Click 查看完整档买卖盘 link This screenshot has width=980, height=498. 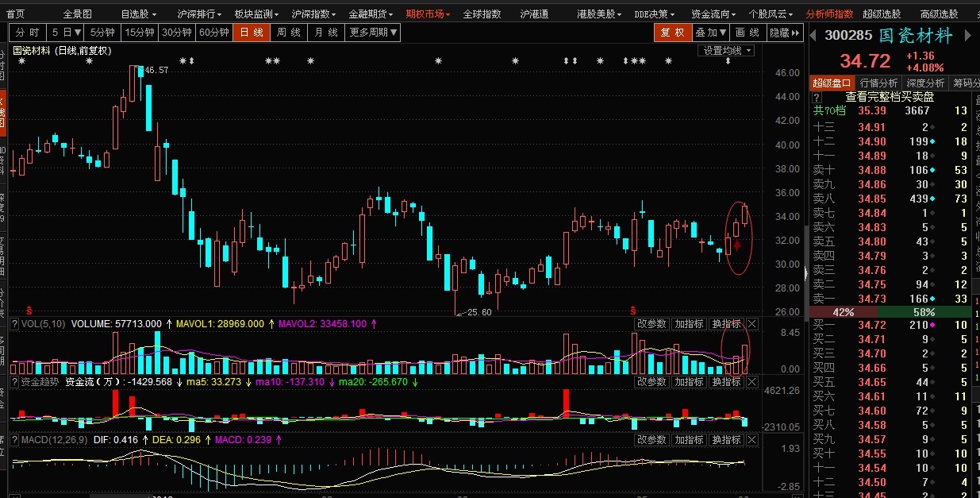889,96
